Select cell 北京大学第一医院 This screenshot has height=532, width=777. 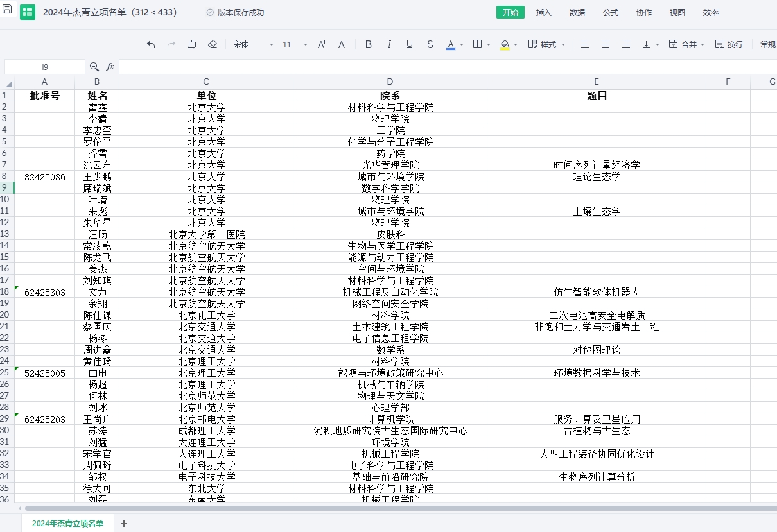pyautogui.click(x=206, y=235)
